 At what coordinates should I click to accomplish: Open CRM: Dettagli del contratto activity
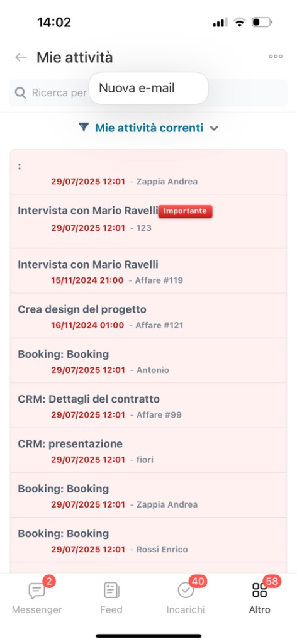[148, 406]
